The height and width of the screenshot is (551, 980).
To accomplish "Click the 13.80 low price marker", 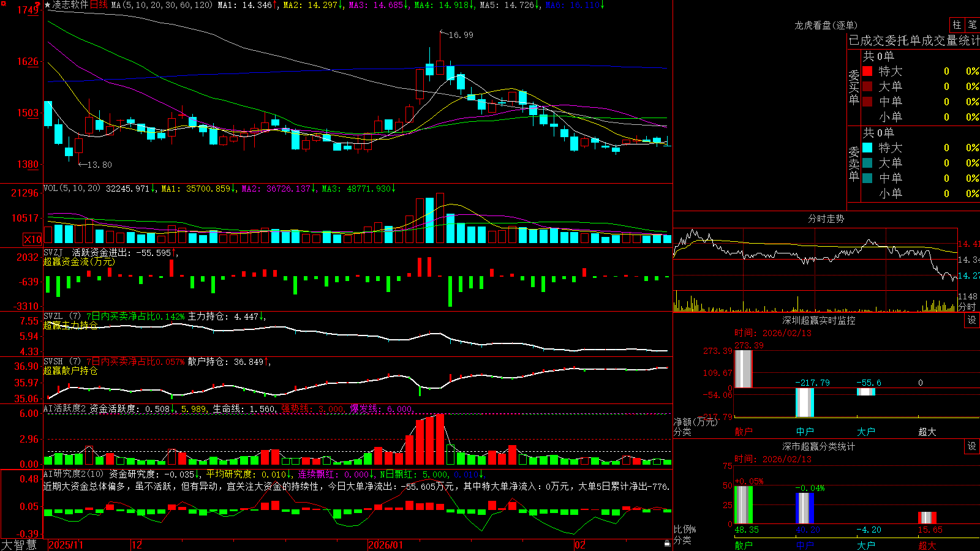I will 99,165.
